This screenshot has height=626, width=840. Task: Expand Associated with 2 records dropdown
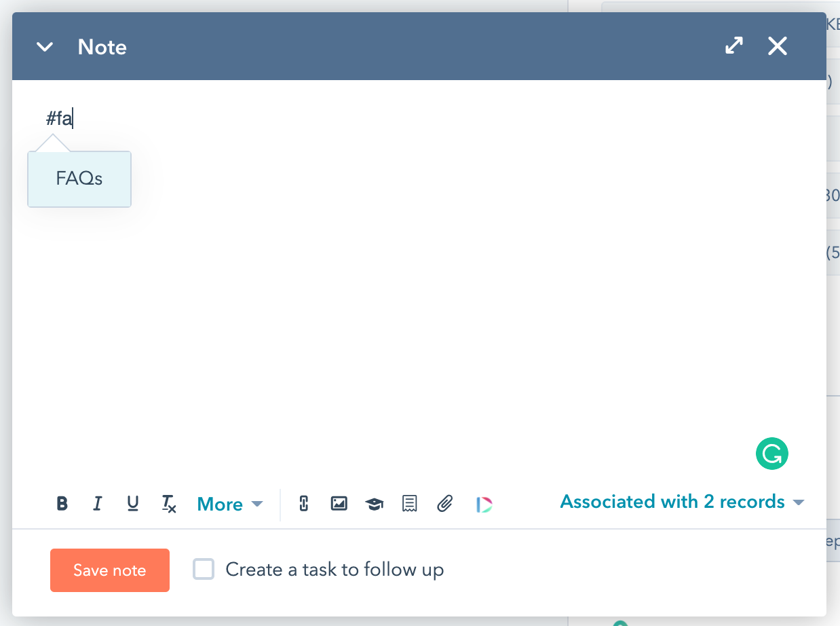tap(681, 502)
